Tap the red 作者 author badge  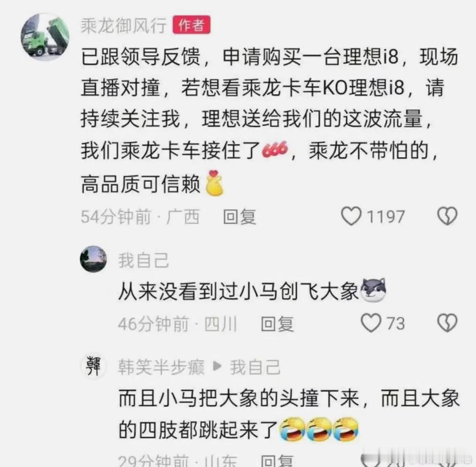tap(191, 25)
